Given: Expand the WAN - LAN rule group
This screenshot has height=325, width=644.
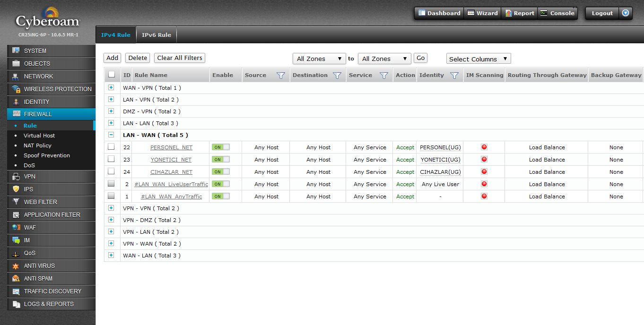Looking at the screenshot, I should click(111, 255).
